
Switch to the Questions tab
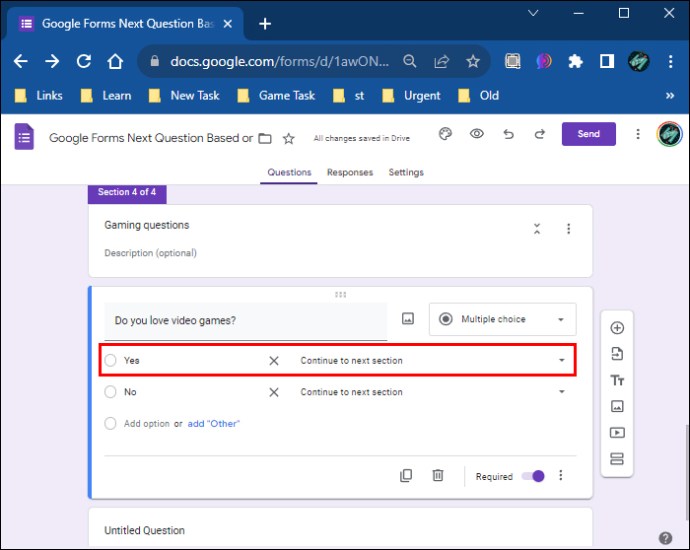[x=289, y=172]
